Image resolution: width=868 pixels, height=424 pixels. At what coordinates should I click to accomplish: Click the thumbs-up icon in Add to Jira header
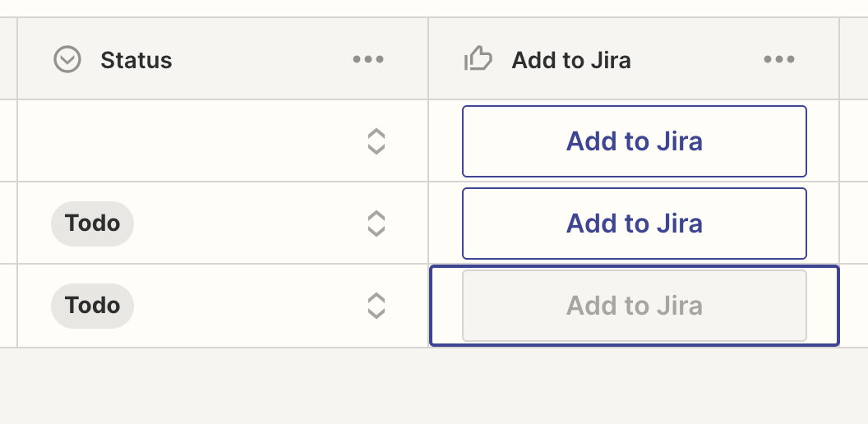(x=478, y=59)
